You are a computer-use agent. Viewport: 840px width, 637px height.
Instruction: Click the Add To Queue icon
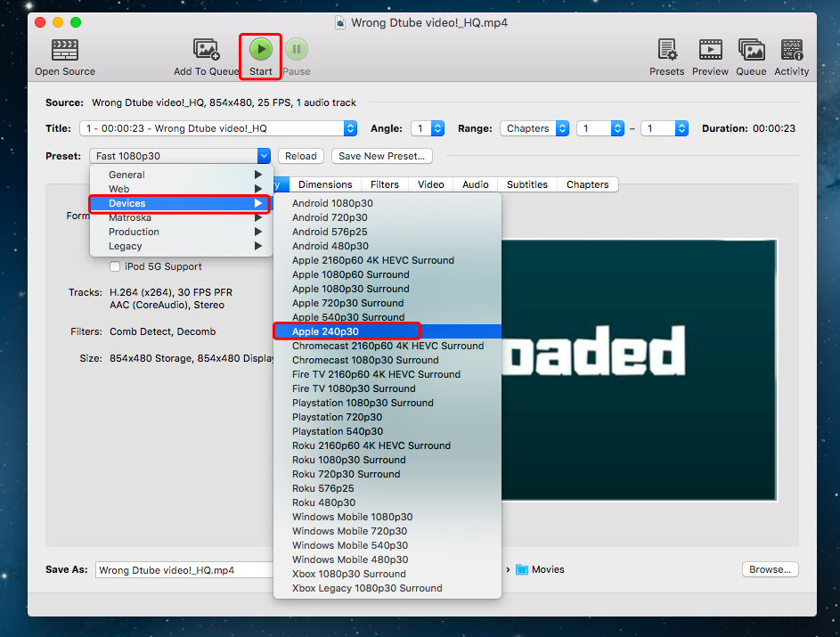click(x=207, y=49)
